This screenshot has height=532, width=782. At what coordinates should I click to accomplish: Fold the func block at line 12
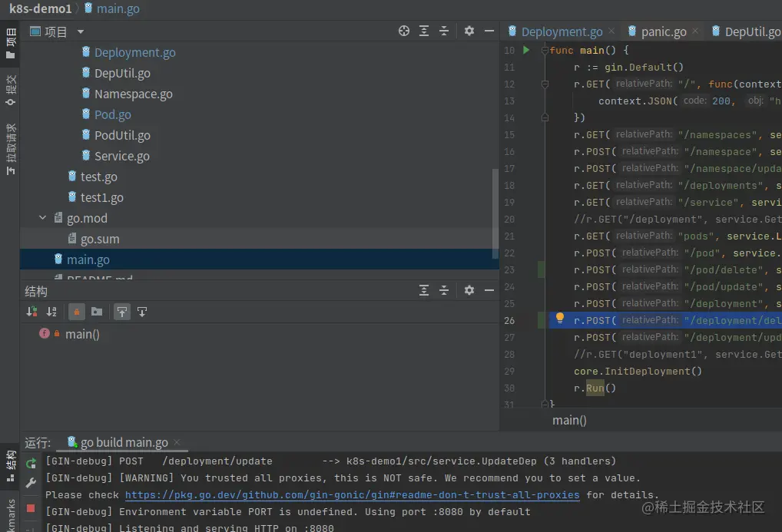point(545,84)
